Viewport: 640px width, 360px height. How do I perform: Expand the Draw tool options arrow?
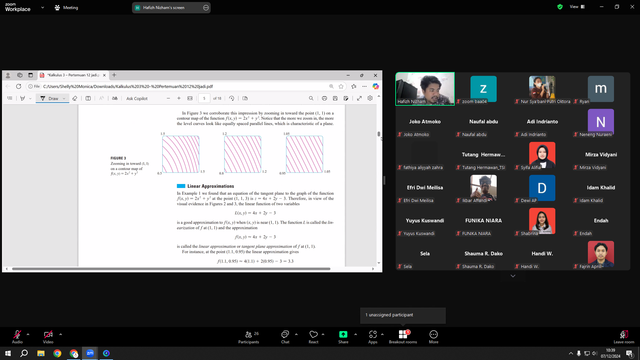(64, 98)
